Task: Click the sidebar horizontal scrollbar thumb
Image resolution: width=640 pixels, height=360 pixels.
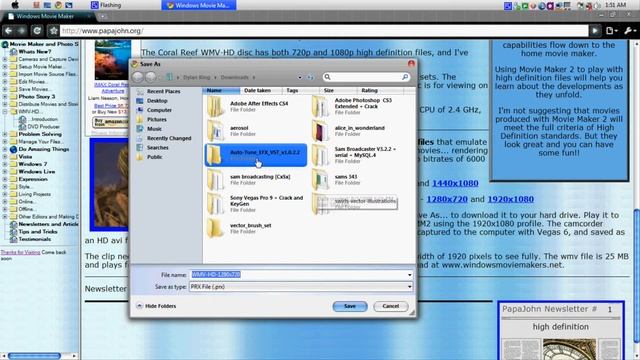Action: 34,356
